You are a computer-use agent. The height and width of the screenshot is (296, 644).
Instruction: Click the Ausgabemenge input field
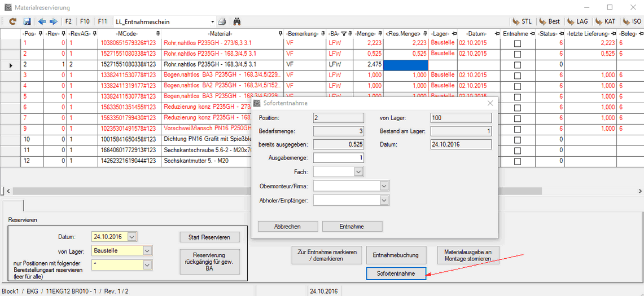(338, 158)
